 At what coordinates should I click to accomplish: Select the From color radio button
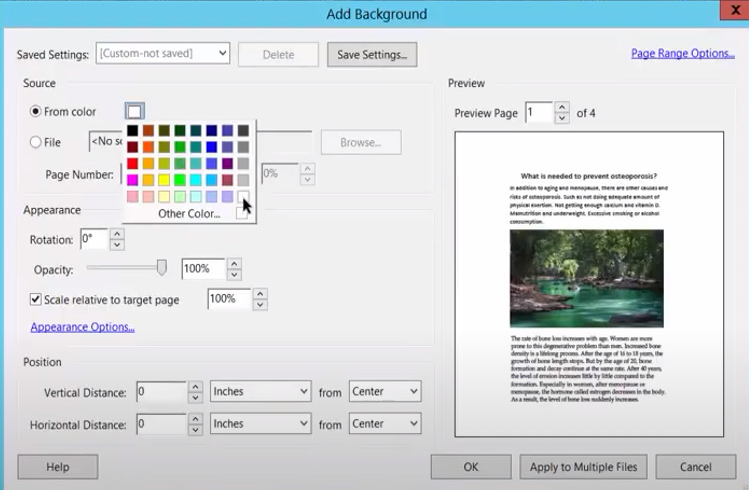point(35,111)
